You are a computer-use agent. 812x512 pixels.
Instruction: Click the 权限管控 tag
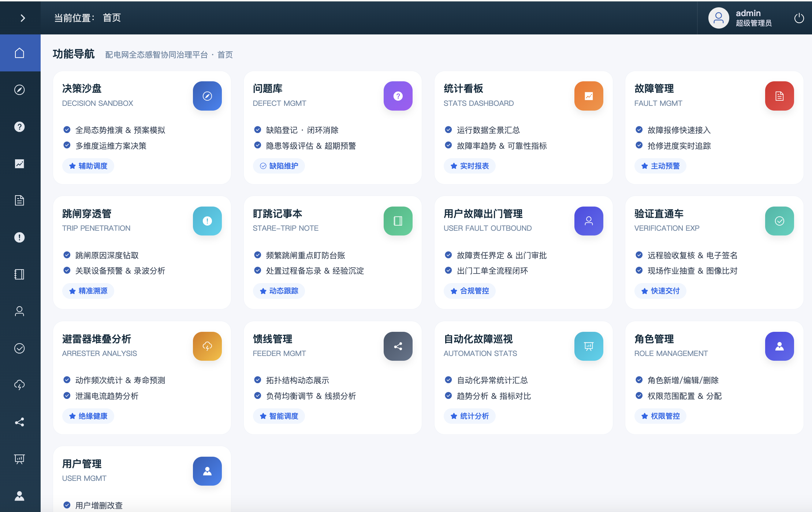660,416
